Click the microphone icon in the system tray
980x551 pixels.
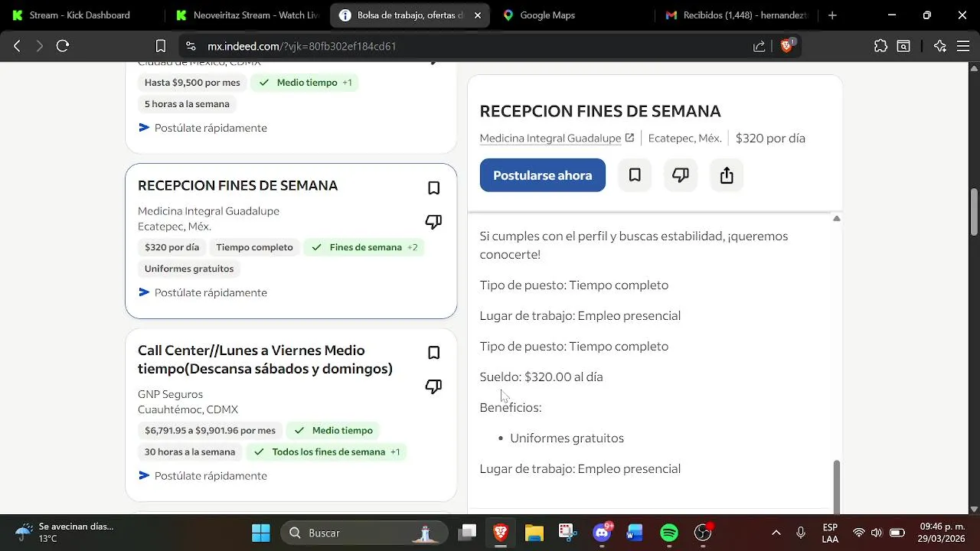coord(801,533)
